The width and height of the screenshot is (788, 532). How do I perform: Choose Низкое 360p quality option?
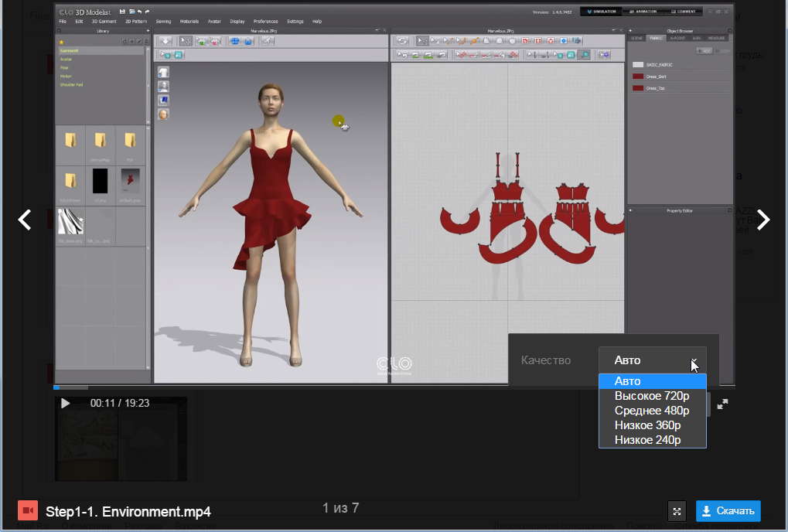coord(648,425)
